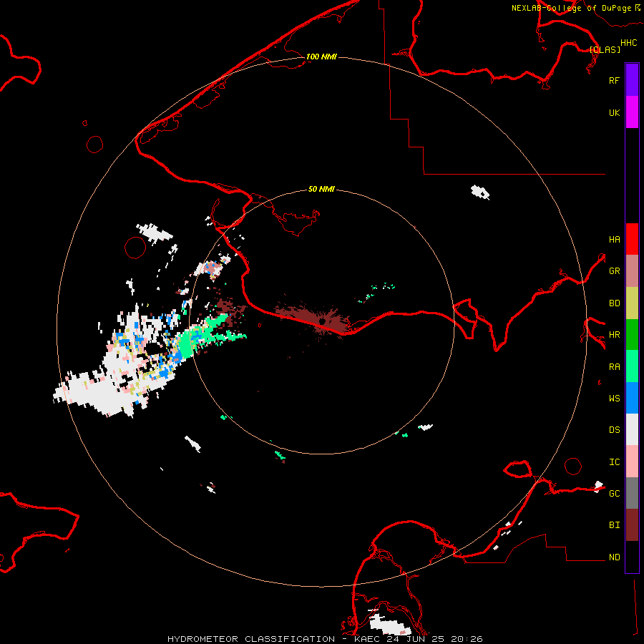Click the ND black legend swatch
Screen dimensions: 644x644
pos(632,557)
